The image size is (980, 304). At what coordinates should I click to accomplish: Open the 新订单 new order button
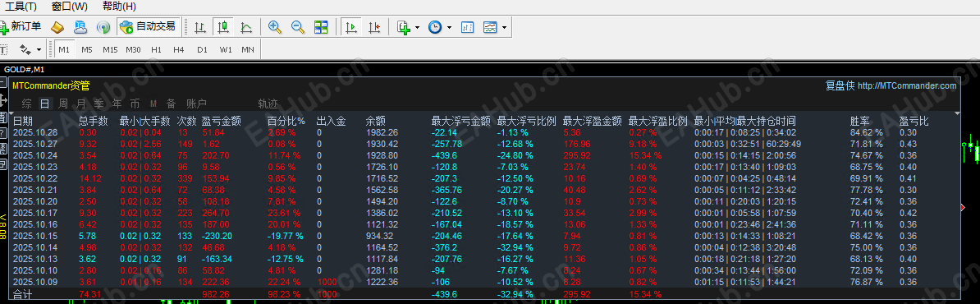21,27
